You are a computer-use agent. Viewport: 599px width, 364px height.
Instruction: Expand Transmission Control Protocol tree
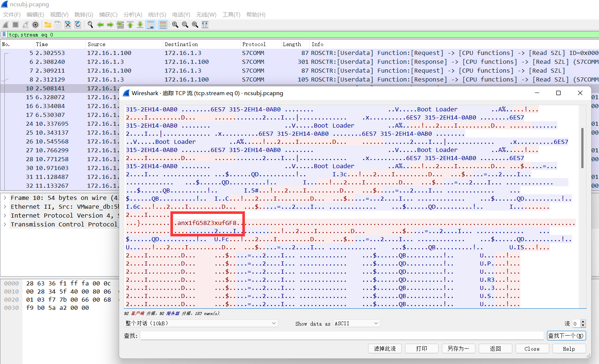(5, 225)
